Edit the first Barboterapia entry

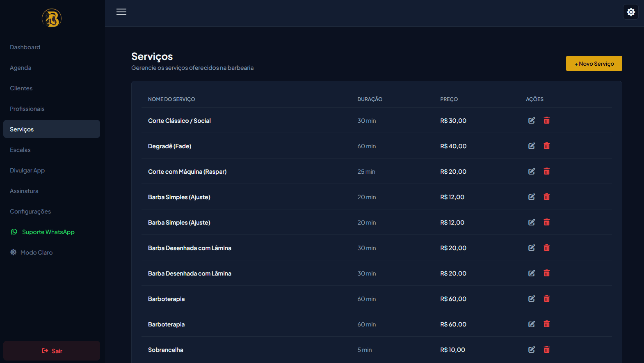532,299
